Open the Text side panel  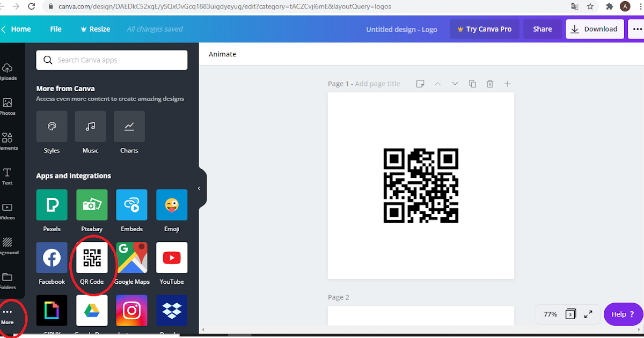(x=8, y=177)
